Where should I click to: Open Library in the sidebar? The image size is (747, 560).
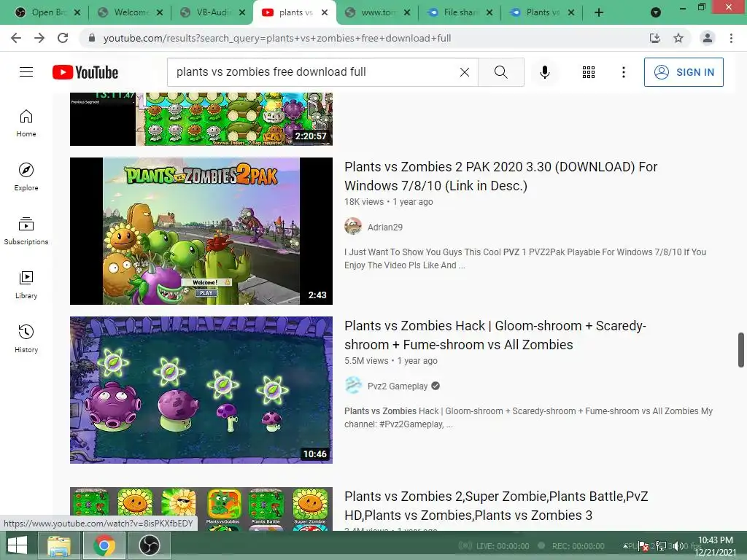tap(26, 285)
